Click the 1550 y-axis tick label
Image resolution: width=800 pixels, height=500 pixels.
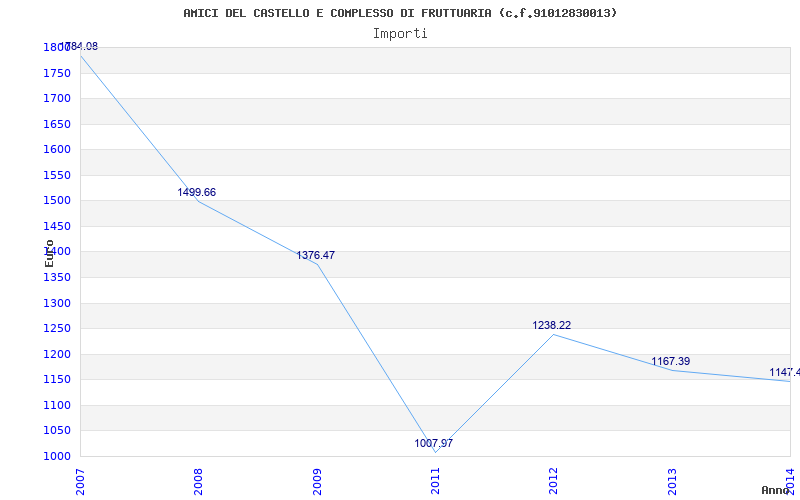(57, 175)
